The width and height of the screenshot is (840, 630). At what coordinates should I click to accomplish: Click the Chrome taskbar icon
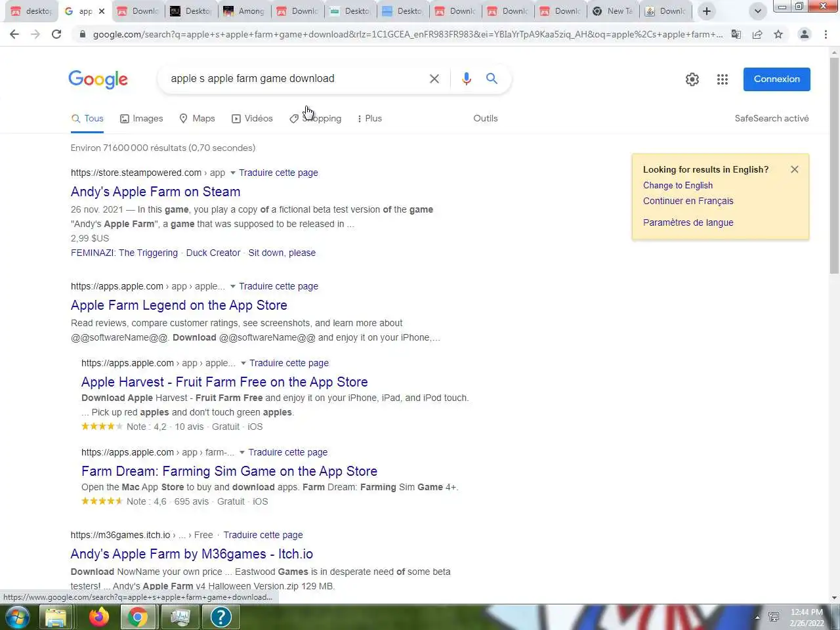[x=138, y=617]
